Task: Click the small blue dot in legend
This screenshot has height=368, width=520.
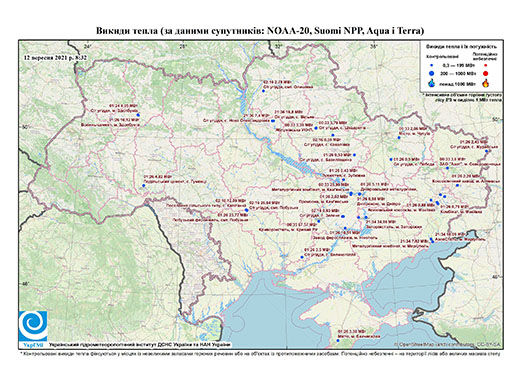Action: (x=432, y=65)
